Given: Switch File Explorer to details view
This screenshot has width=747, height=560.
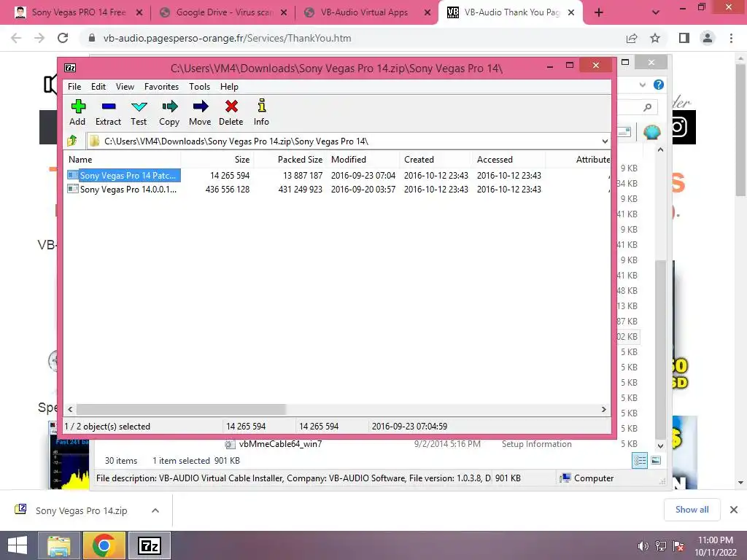Looking at the screenshot, I should click(640, 460).
